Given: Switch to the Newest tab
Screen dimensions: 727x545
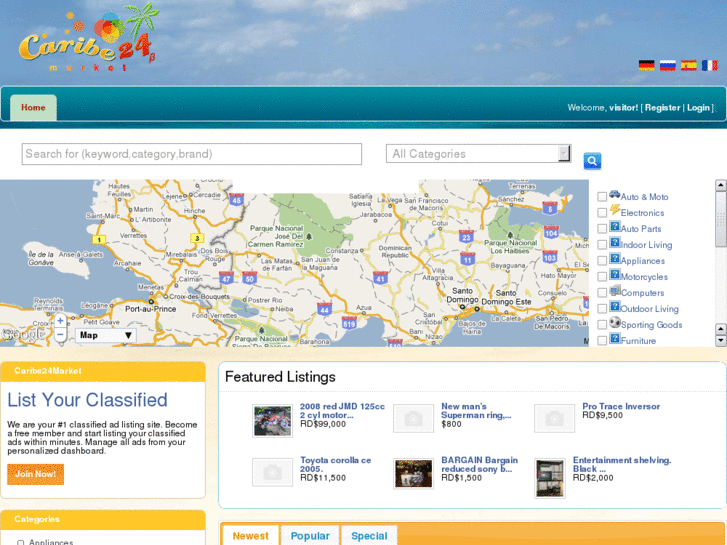Looking at the screenshot, I should [250, 536].
